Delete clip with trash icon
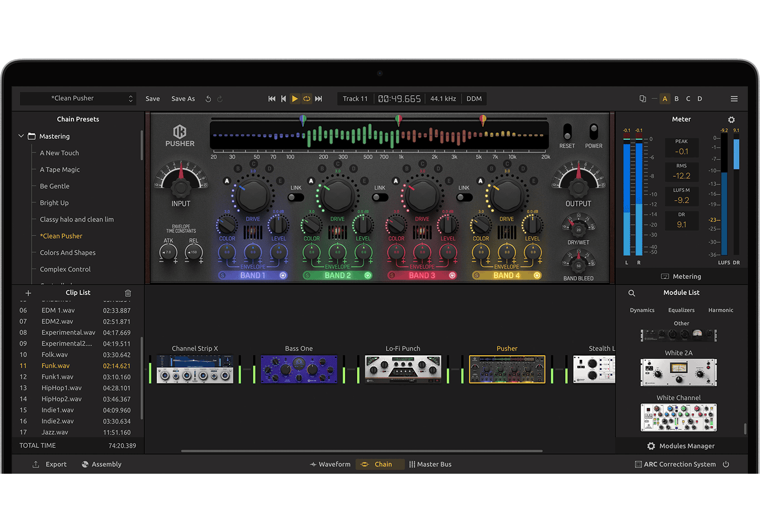 coord(128,293)
